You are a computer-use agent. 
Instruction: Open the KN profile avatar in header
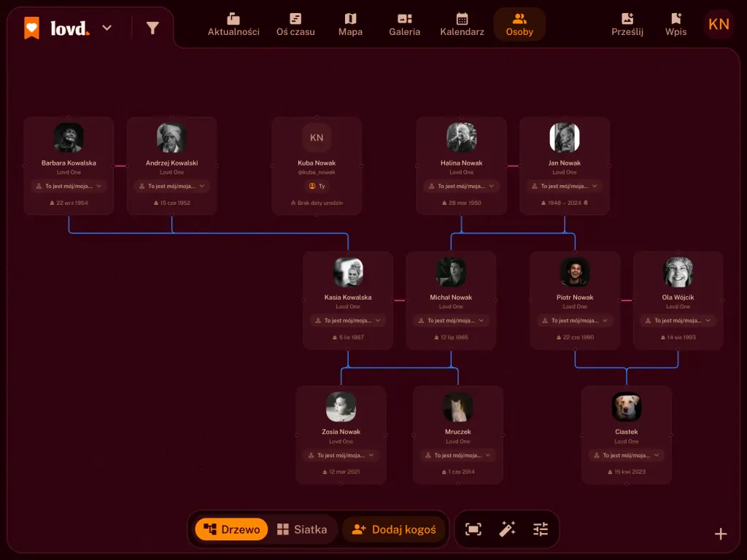click(x=719, y=24)
